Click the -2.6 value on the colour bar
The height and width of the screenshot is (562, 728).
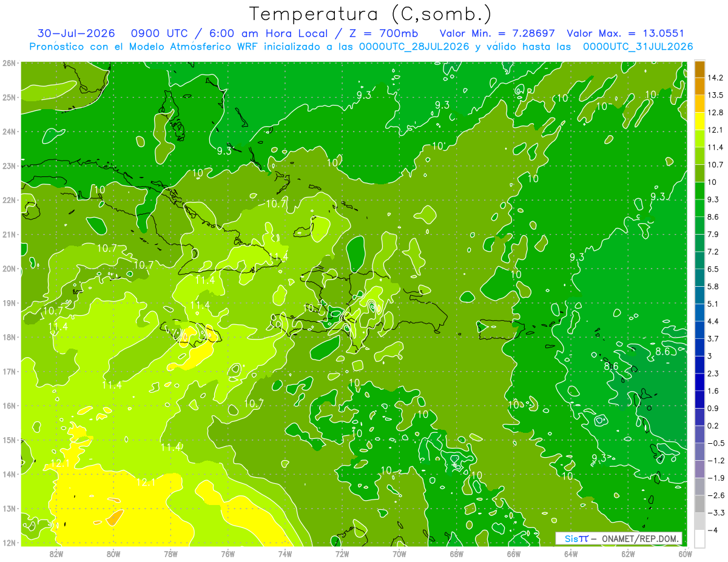click(715, 495)
